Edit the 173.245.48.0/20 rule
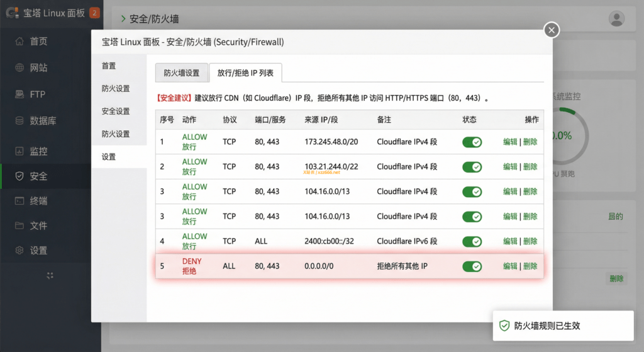 coord(510,142)
